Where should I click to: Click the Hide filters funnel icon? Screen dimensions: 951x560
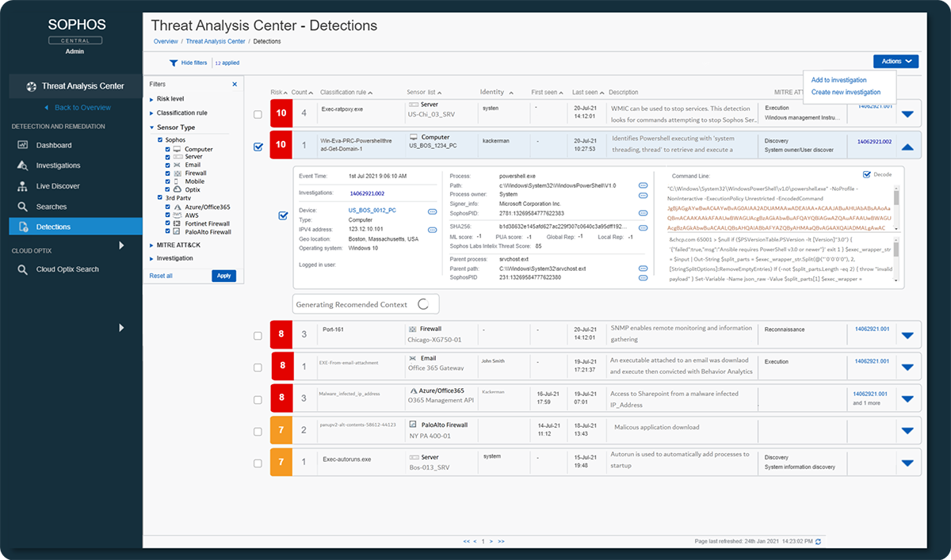[173, 63]
